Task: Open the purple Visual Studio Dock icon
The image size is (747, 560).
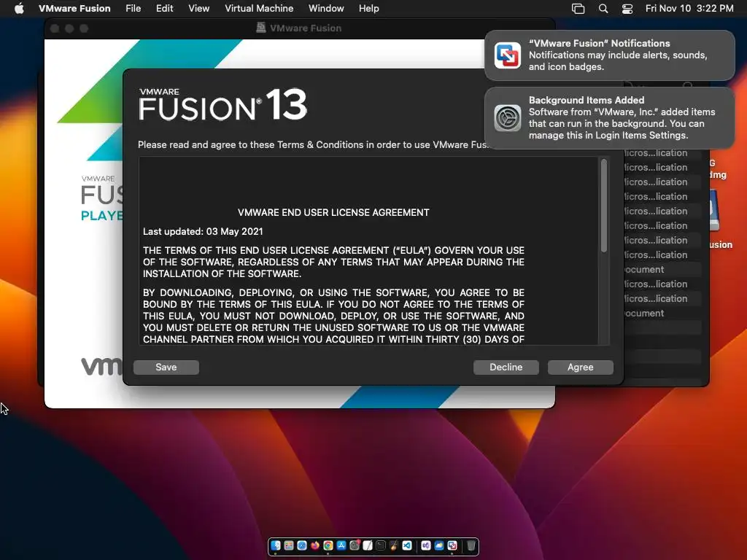Action: (x=426, y=545)
